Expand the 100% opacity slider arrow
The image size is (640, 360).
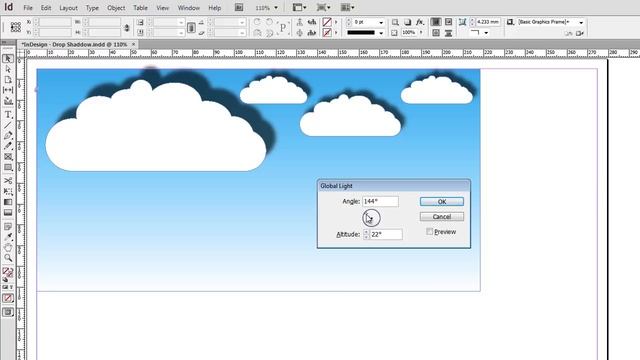pos(421,33)
